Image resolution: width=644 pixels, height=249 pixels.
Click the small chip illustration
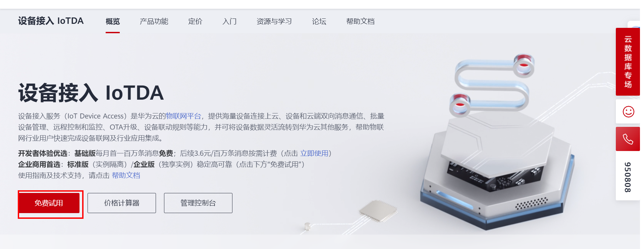click(378, 211)
